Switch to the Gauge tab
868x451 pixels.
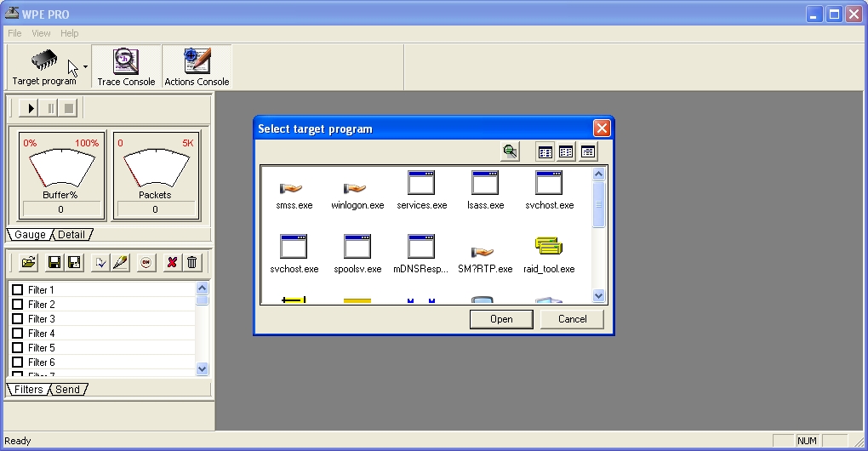[30, 235]
